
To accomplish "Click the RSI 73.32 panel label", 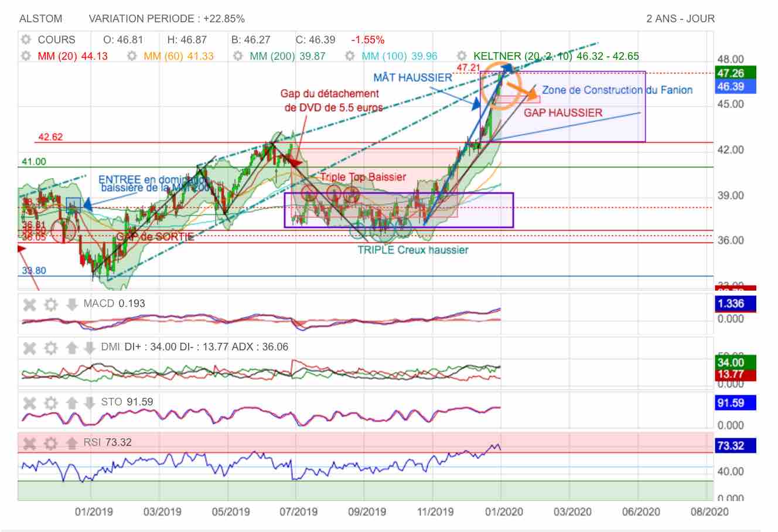I will [x=107, y=442].
